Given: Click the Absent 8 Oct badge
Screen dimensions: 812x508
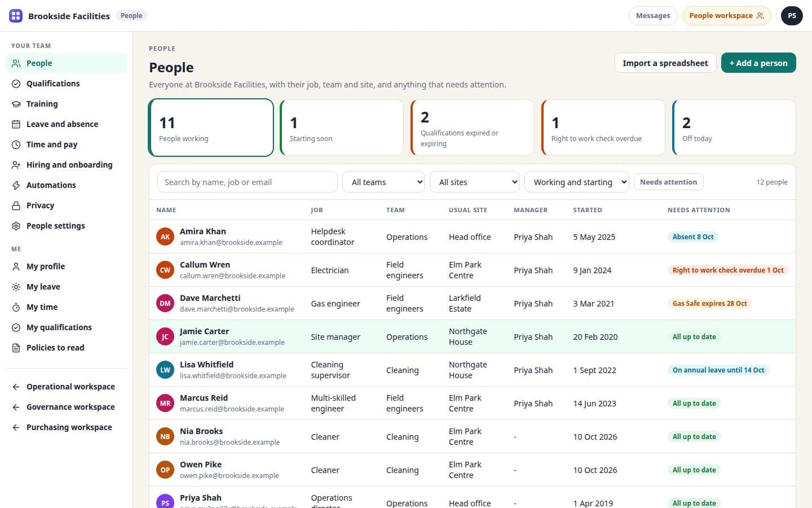Looking at the screenshot, I should [693, 237].
